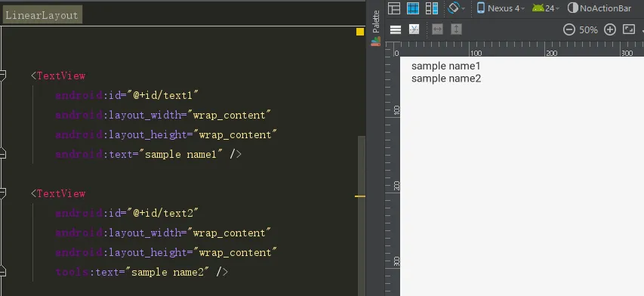Open the API 24 version dropdown

(546, 8)
